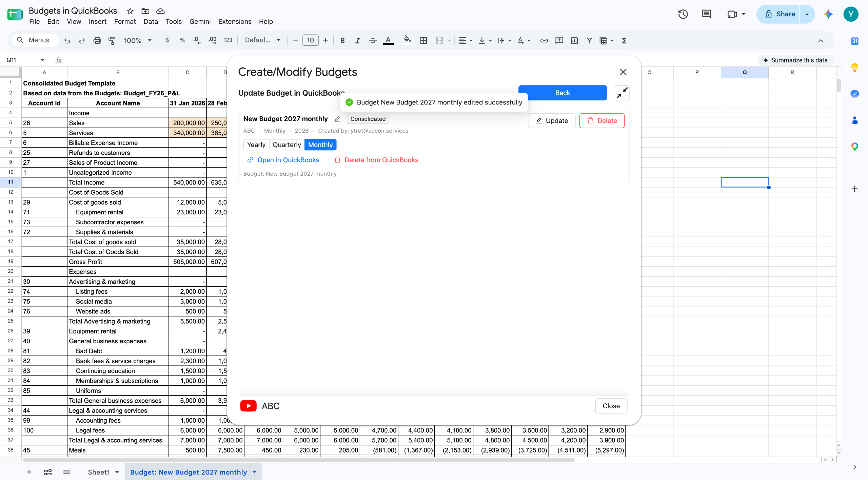Open horizontal align dropdown
The width and height of the screenshot is (868, 480).
click(x=465, y=40)
